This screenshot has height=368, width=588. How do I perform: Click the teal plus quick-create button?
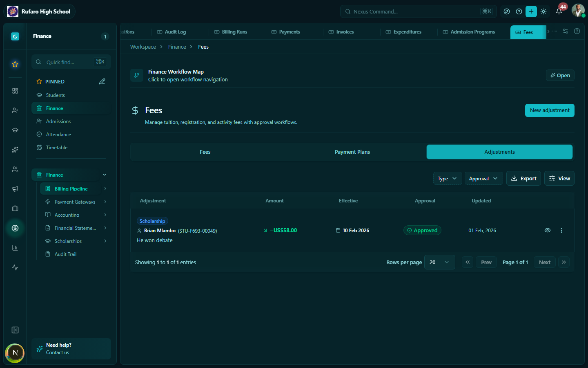531,11
